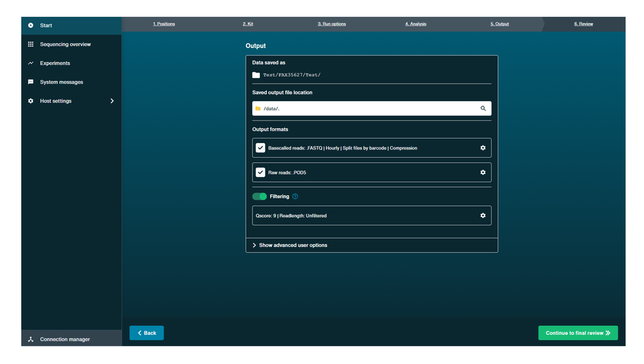The width and height of the screenshot is (644, 364).
Task: Click the Qscore: 9 | Readlength: Unfiltered text
Action: (x=291, y=216)
